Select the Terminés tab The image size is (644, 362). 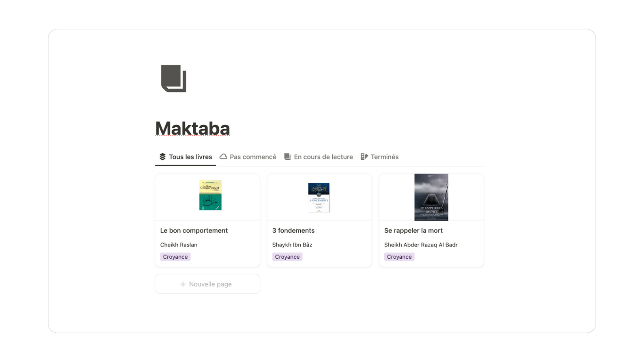pos(380,157)
